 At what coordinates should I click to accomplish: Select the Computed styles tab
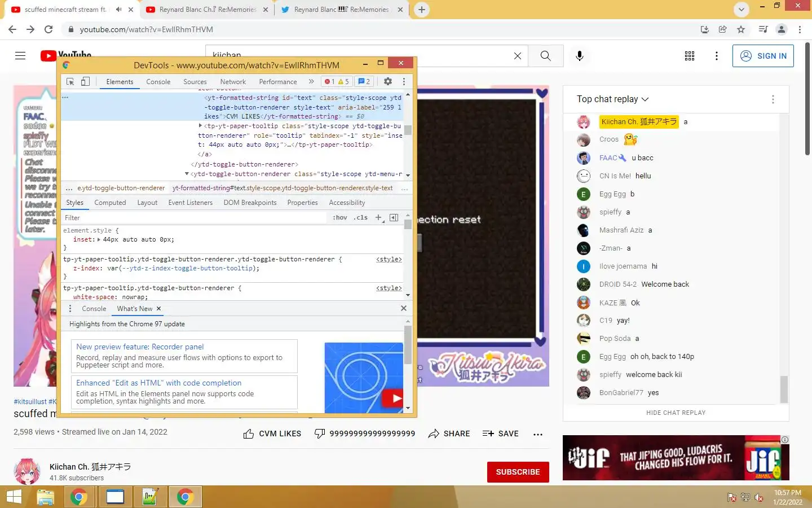(110, 203)
